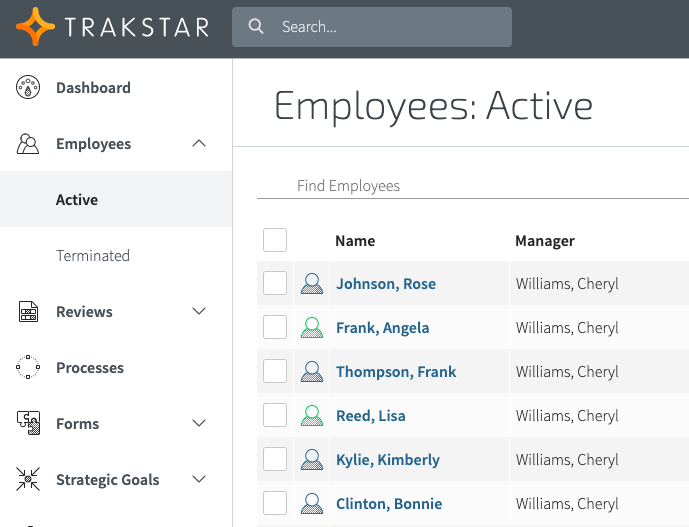Click the Trakstar star logo icon

tap(35, 26)
